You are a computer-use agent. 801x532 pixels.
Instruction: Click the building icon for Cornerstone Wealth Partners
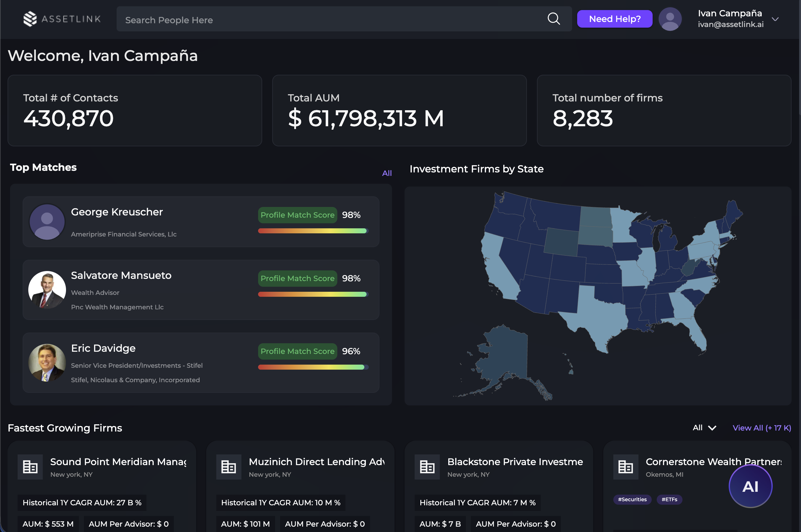click(x=626, y=466)
